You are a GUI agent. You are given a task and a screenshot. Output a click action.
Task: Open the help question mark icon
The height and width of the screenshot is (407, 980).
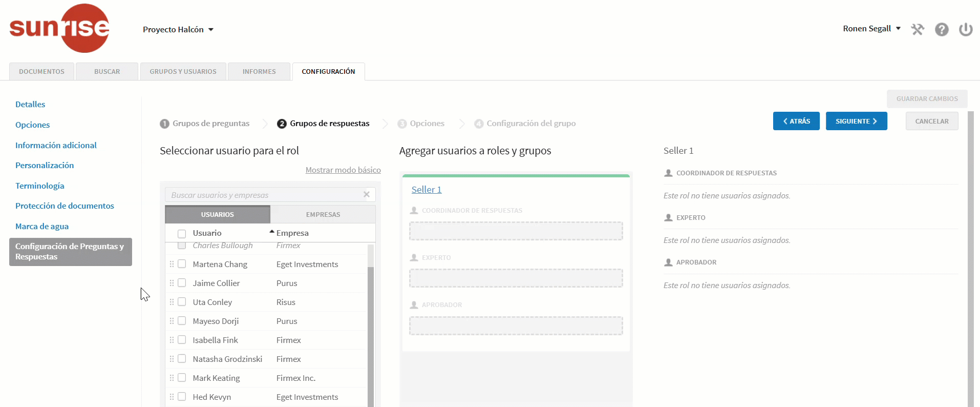pyautogui.click(x=942, y=29)
